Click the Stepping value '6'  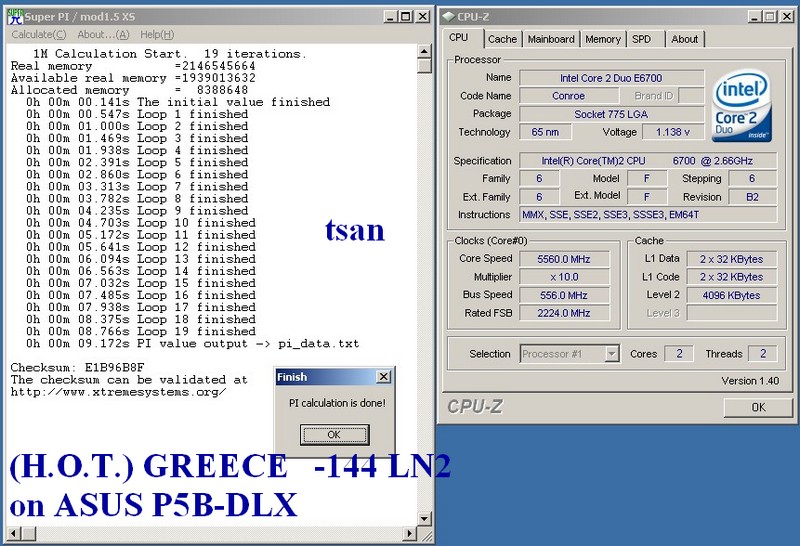[x=753, y=179]
